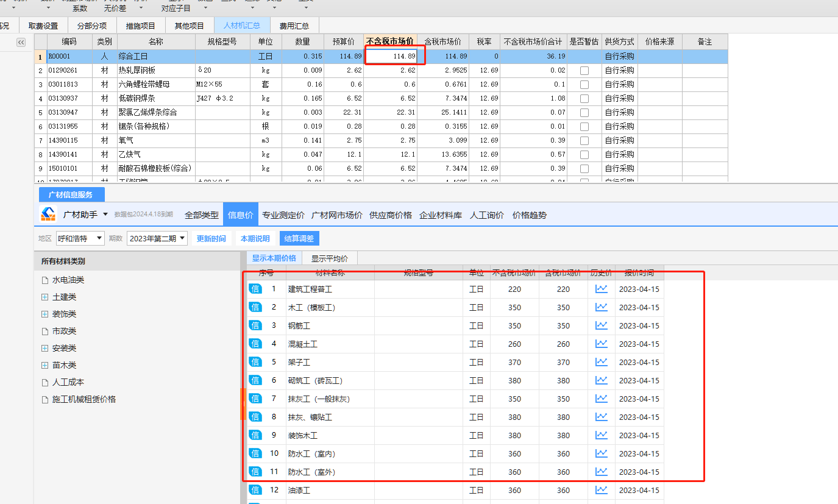Tick 是否暂估 checkbox for 锯条(各种规格)
This screenshot has height=504, width=838.
coord(584,127)
